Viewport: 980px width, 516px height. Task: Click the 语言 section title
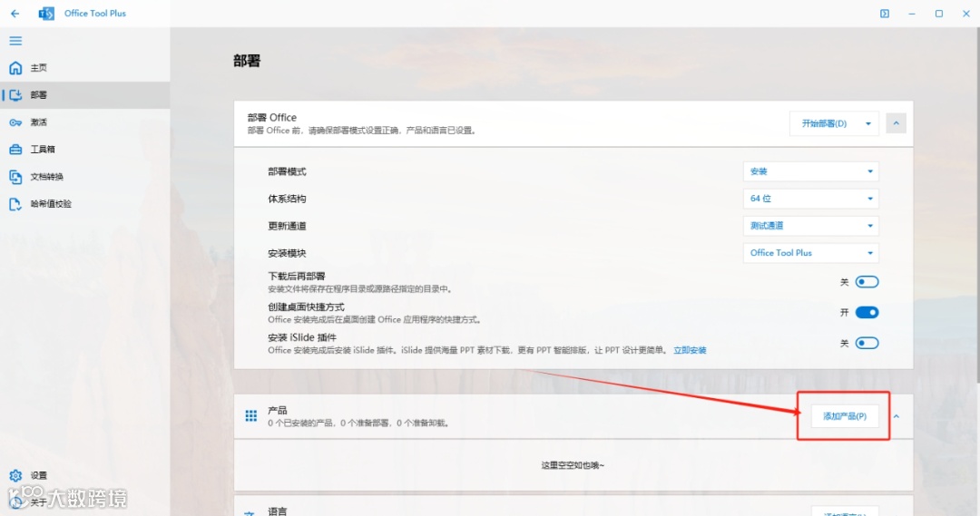click(278, 511)
